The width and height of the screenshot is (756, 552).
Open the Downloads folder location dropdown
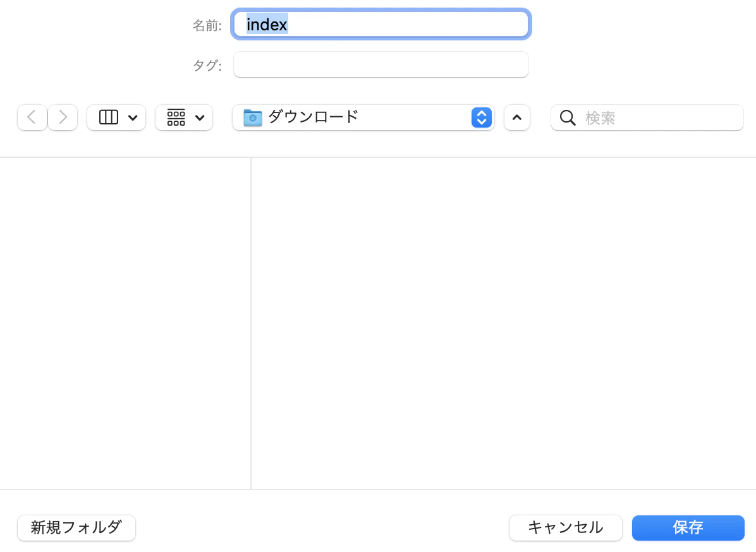(364, 117)
